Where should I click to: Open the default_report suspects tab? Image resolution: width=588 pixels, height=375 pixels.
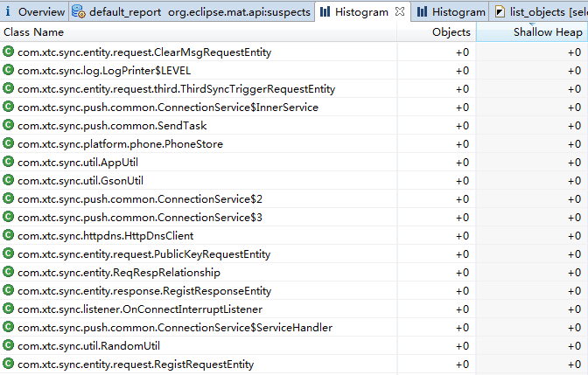click(192, 12)
